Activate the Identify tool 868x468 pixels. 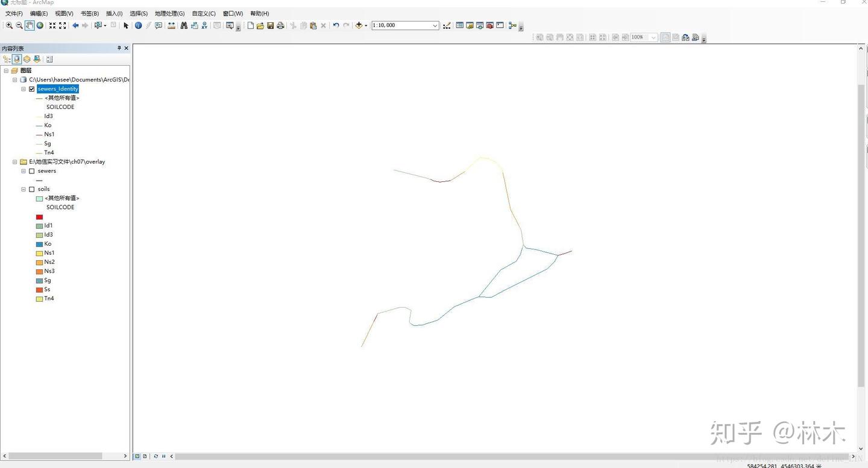coord(138,25)
